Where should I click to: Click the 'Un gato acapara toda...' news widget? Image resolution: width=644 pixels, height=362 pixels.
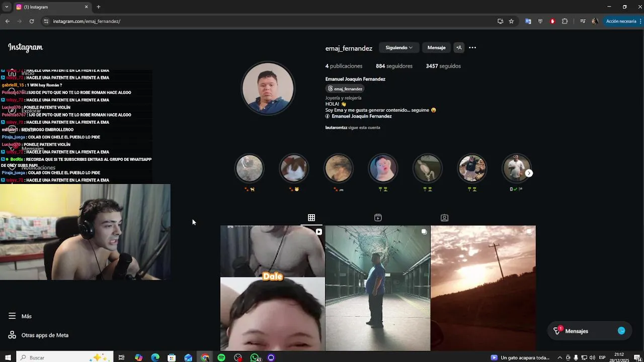pos(520,357)
